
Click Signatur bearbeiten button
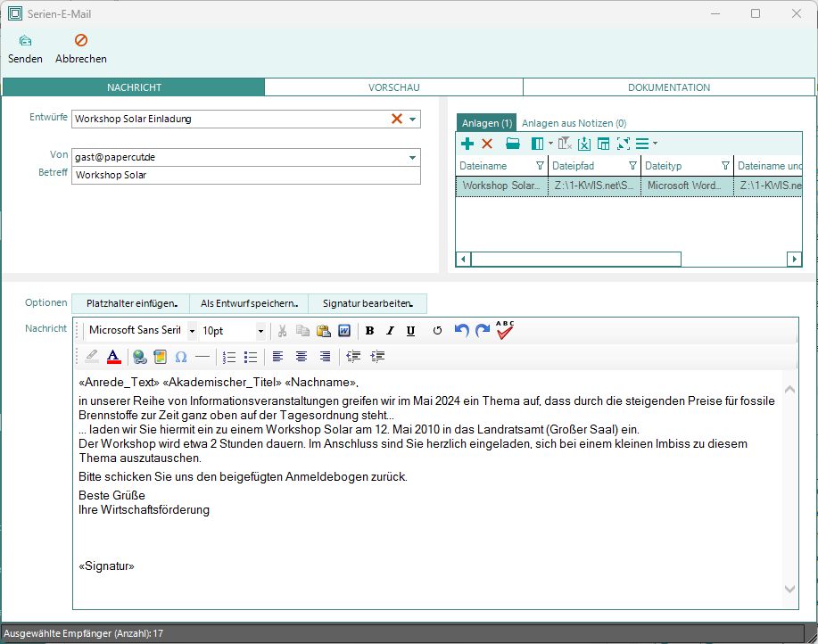(368, 303)
